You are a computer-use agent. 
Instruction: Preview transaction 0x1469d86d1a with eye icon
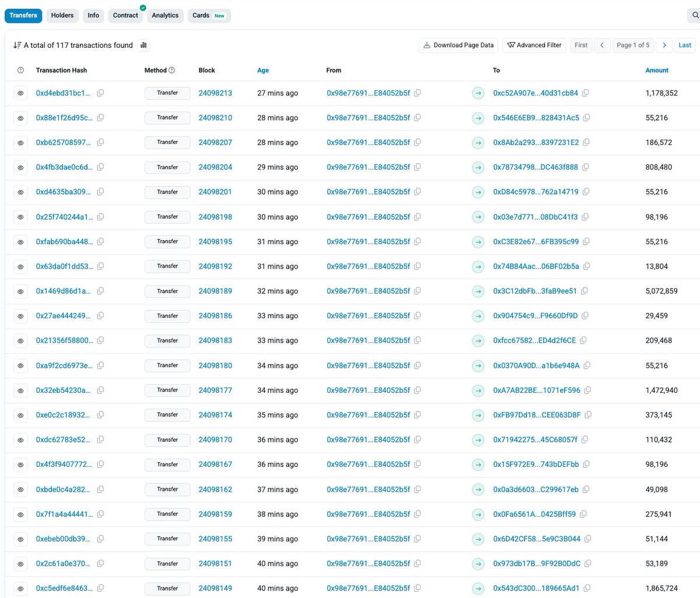(20, 291)
